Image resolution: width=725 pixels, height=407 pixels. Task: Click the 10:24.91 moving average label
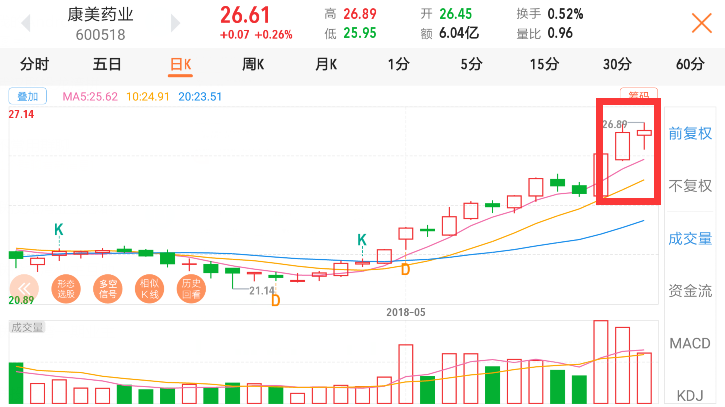[x=148, y=97]
